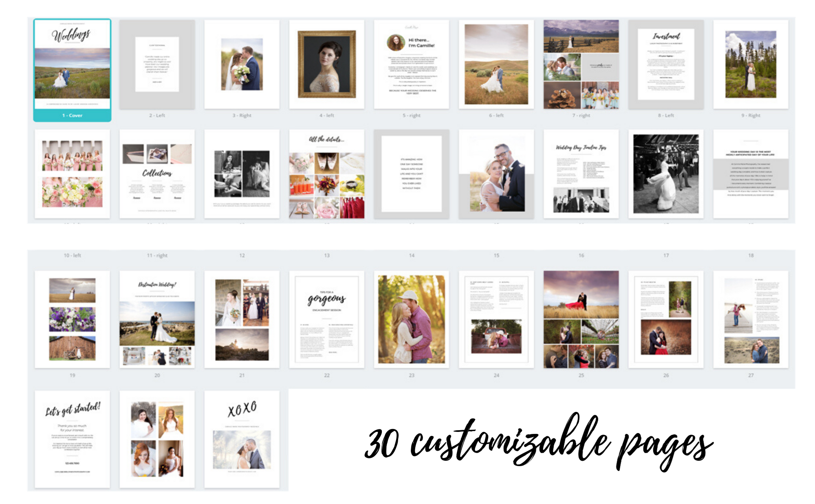Click the 'All the details' collage page

(x=326, y=174)
